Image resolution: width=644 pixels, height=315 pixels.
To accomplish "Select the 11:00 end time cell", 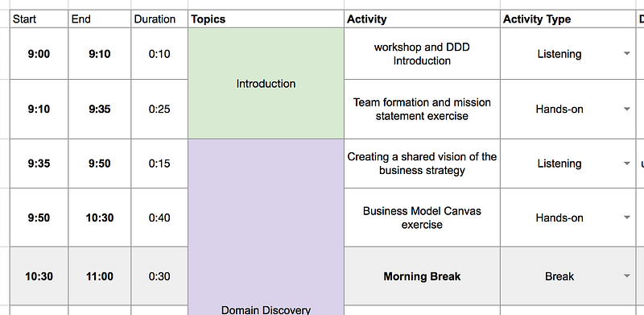I will point(99,276).
